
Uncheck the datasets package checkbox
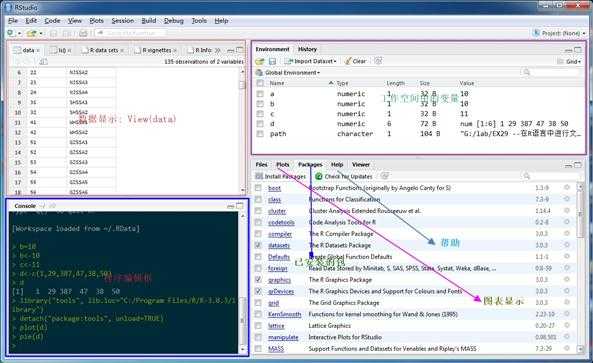click(x=258, y=245)
